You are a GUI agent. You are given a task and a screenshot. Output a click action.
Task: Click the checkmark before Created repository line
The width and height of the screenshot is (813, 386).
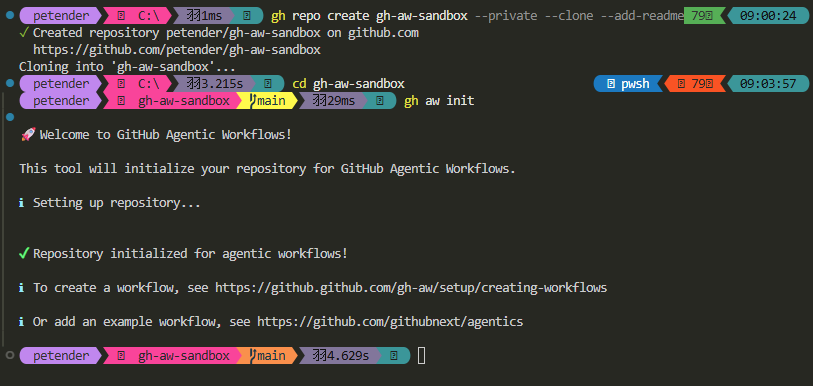pyautogui.click(x=23, y=33)
